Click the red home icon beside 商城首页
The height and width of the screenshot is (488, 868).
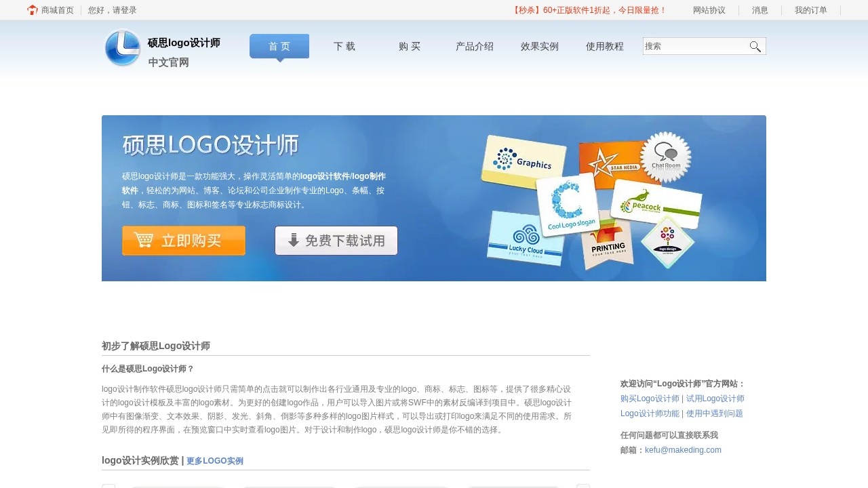tap(31, 10)
